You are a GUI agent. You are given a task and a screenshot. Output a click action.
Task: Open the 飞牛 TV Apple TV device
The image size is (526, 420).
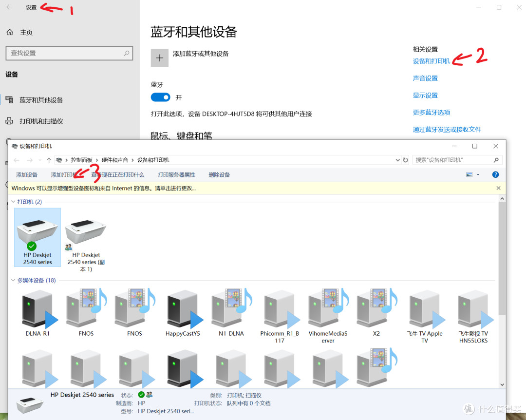[425, 317]
